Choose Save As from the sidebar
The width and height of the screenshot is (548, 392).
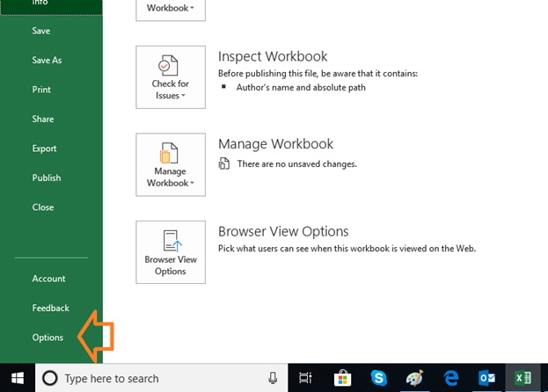pyautogui.click(x=47, y=60)
